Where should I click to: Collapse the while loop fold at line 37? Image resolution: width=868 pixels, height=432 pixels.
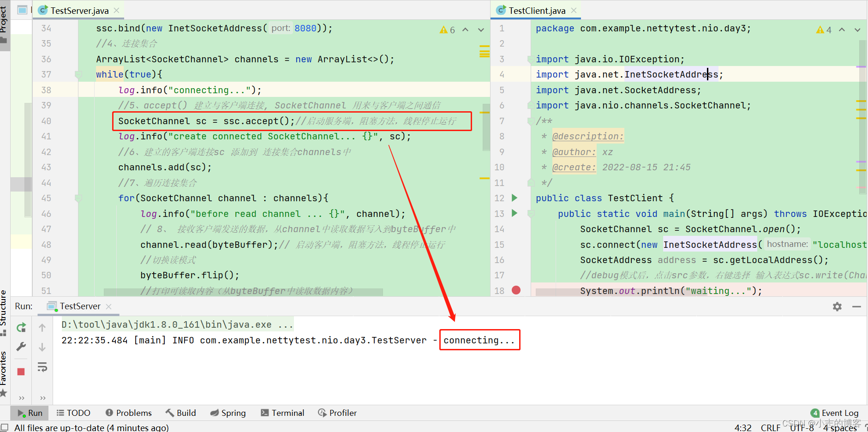78,74
